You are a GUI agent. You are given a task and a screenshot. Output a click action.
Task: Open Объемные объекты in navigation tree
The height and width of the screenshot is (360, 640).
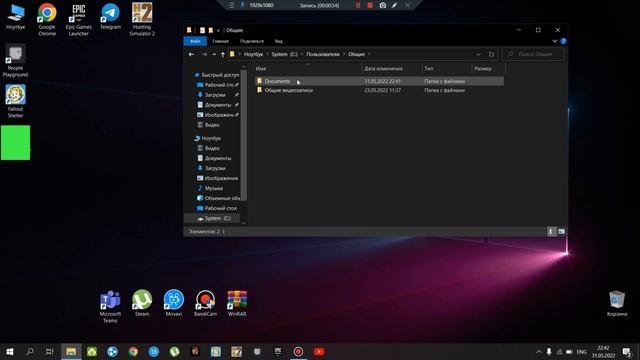tap(218, 198)
